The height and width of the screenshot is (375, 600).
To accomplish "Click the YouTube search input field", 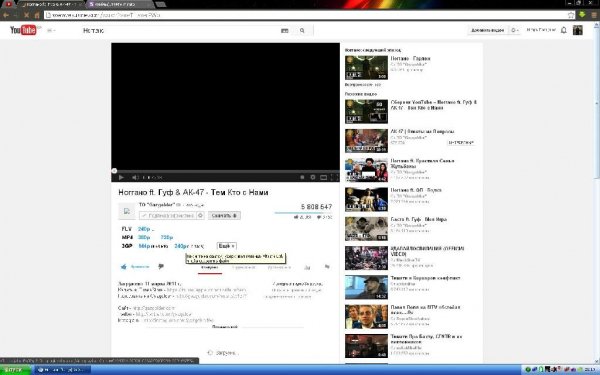I will [180, 31].
